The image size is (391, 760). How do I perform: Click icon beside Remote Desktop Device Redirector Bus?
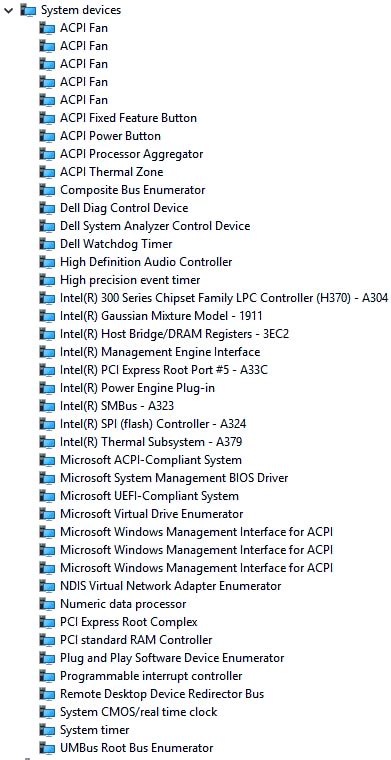[x=47, y=694]
